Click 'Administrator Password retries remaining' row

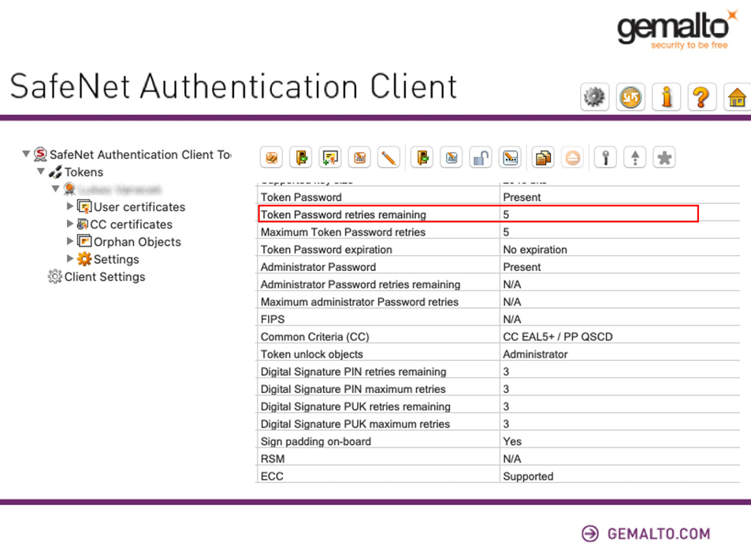(x=498, y=284)
